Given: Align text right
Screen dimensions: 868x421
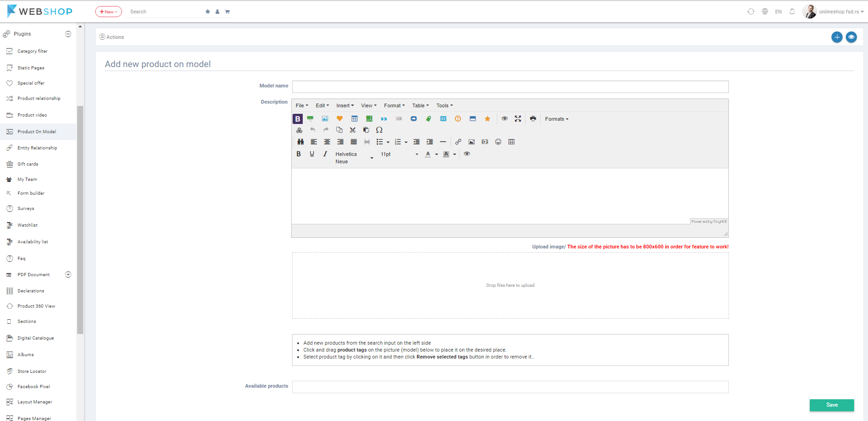Looking at the screenshot, I should click(341, 142).
